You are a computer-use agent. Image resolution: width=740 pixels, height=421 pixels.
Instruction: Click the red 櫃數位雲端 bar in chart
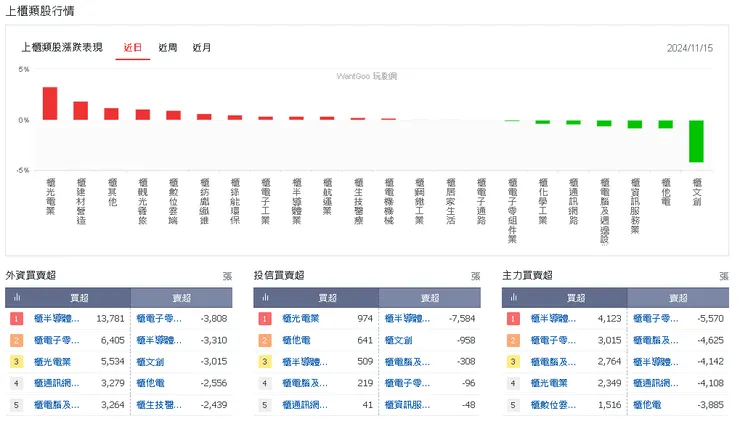(x=173, y=115)
